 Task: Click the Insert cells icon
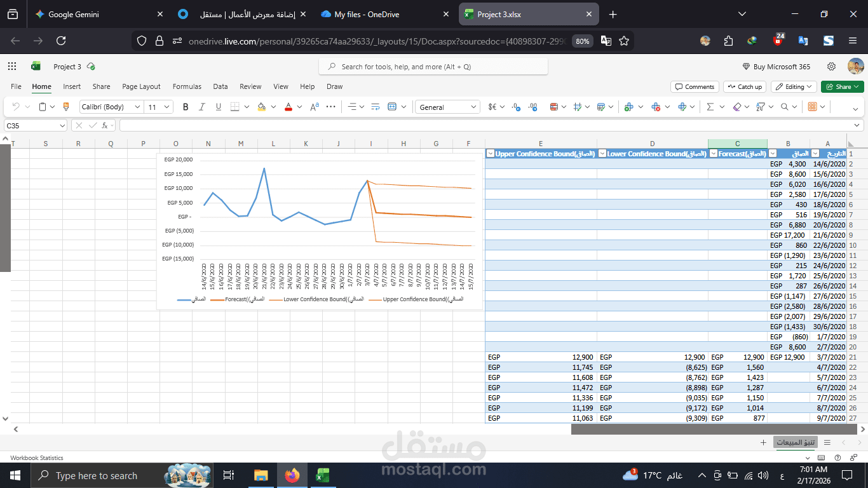point(629,107)
